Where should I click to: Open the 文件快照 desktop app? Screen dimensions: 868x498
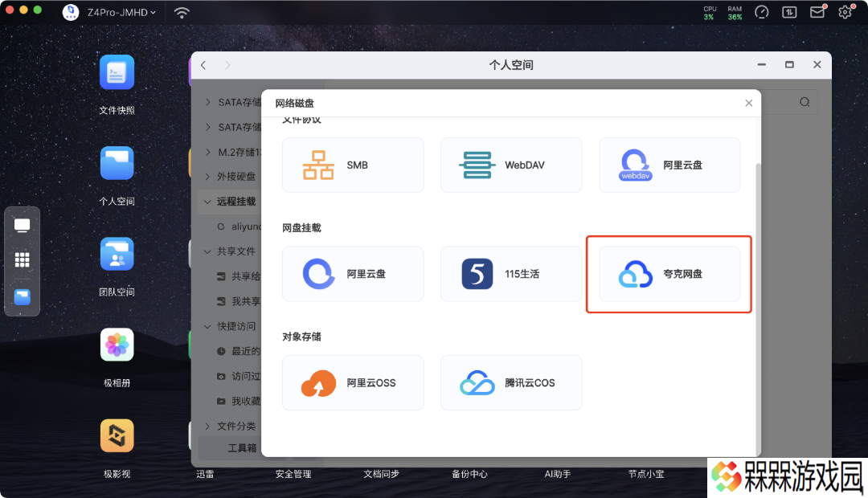(117, 72)
